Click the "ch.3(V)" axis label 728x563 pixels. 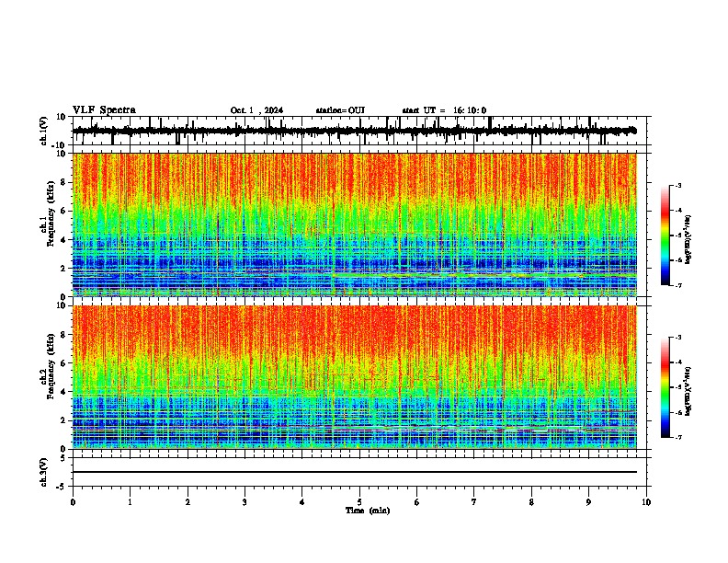click(x=44, y=472)
